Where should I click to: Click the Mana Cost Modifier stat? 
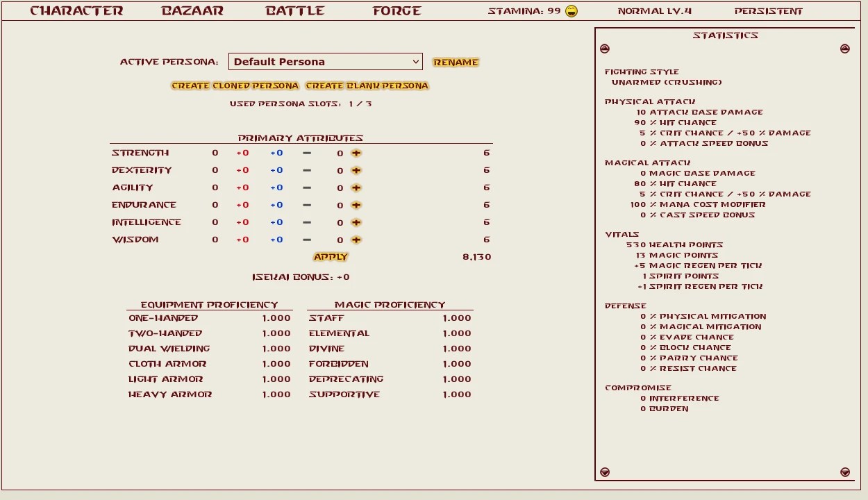point(698,204)
